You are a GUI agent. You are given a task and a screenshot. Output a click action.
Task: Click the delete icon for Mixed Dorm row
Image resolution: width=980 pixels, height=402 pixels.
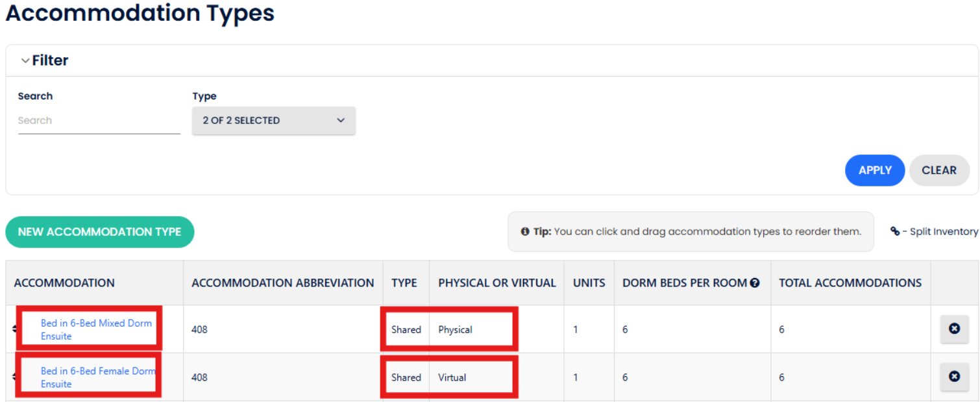(954, 329)
